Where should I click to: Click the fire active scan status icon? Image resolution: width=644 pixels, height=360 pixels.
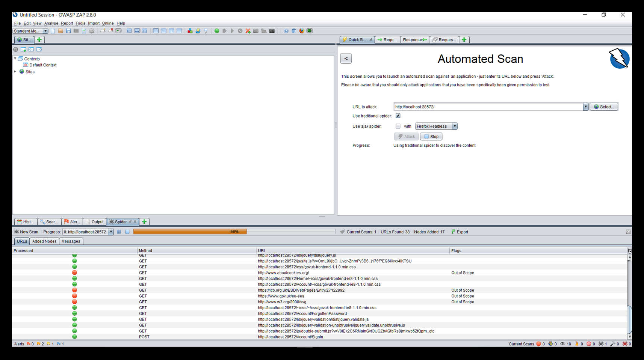pyautogui.click(x=577, y=344)
